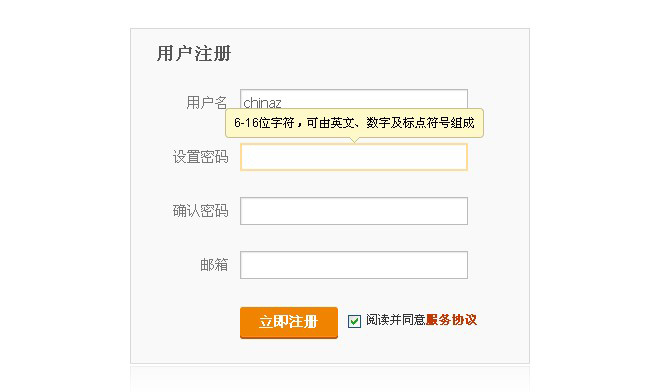
Task: Focus the 设置密码 input field
Action: click(x=354, y=157)
